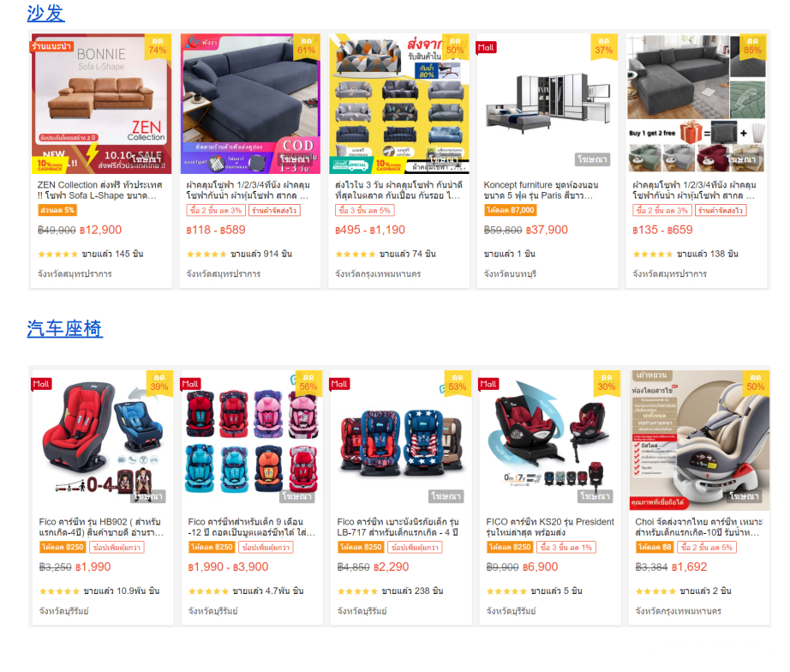Click the five-star rating on ZEN Collection sofa
Viewport: 790px width, 672px height.
coord(58,254)
